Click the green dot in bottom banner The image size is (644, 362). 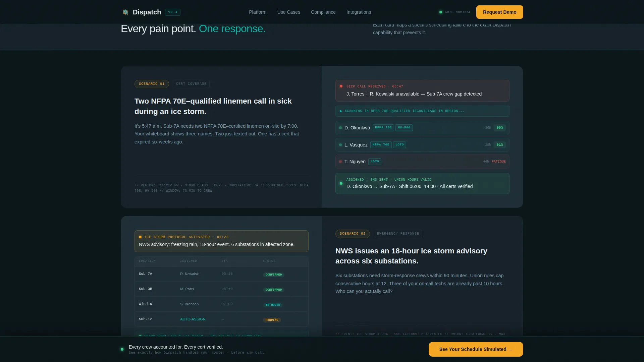tap(122, 349)
